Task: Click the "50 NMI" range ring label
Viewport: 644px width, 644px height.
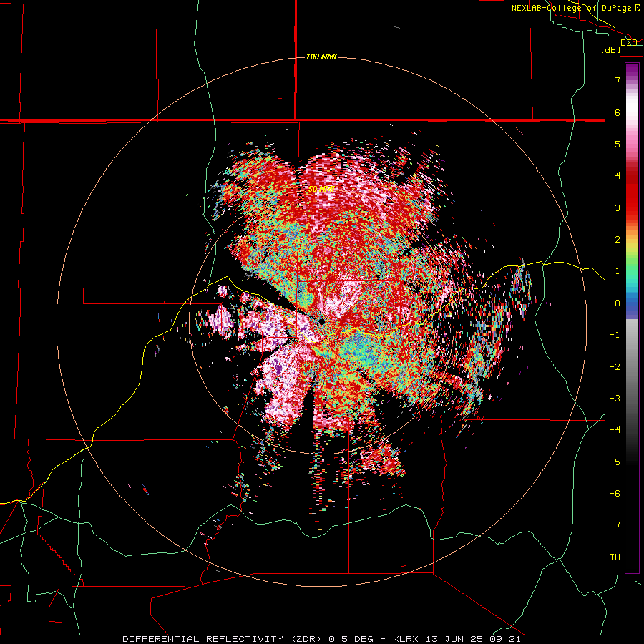Action: point(321,190)
